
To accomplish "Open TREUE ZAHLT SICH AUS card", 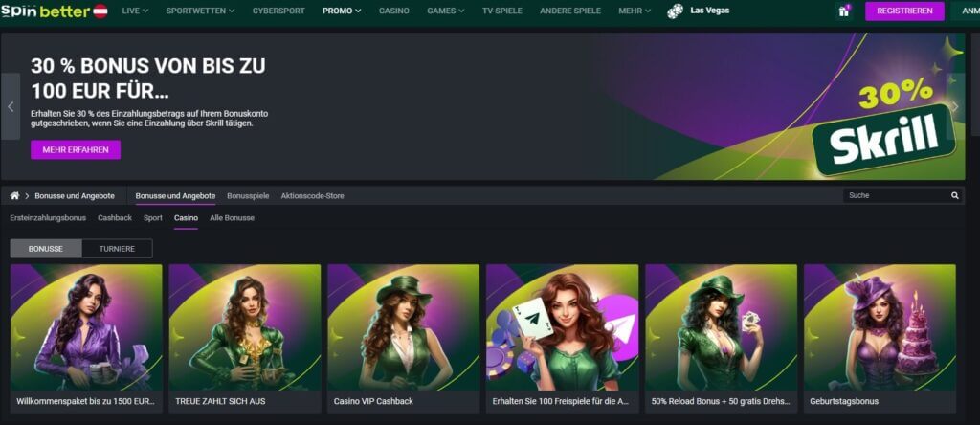I will [x=245, y=338].
